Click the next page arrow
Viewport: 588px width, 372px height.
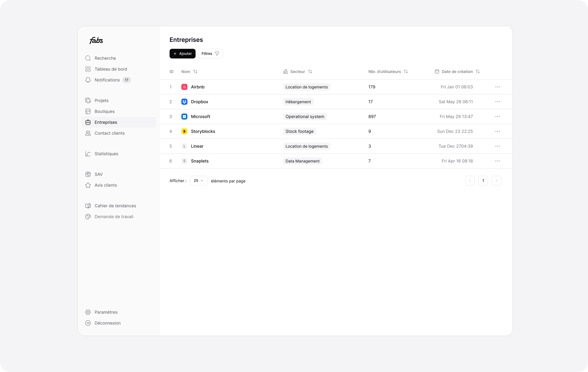click(x=496, y=181)
